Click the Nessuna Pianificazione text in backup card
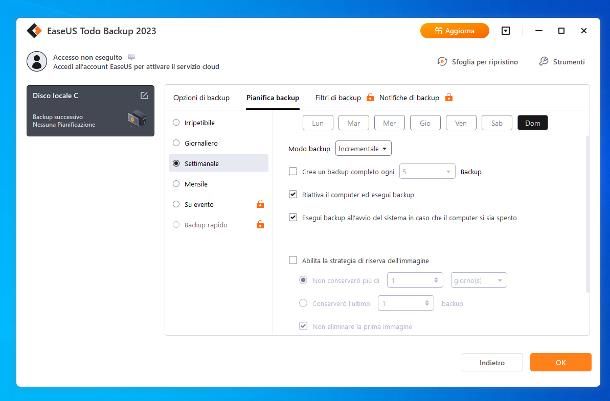Image resolution: width=610 pixels, height=401 pixels. pyautogui.click(x=64, y=125)
